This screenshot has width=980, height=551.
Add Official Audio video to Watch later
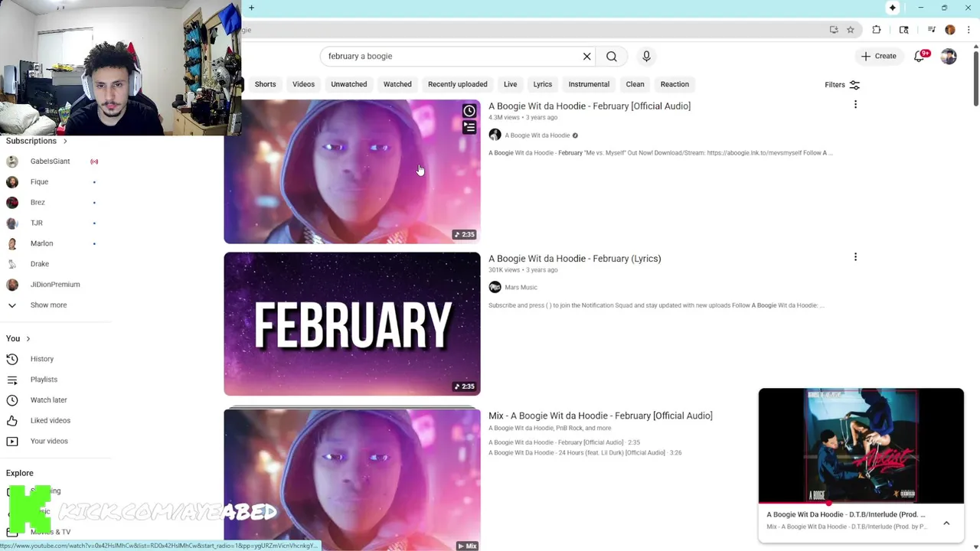pos(469,111)
